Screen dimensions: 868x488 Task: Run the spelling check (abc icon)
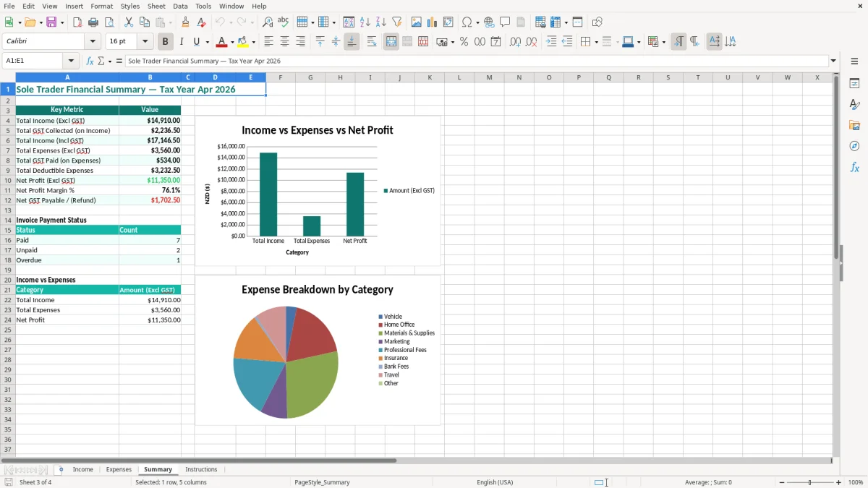point(284,22)
